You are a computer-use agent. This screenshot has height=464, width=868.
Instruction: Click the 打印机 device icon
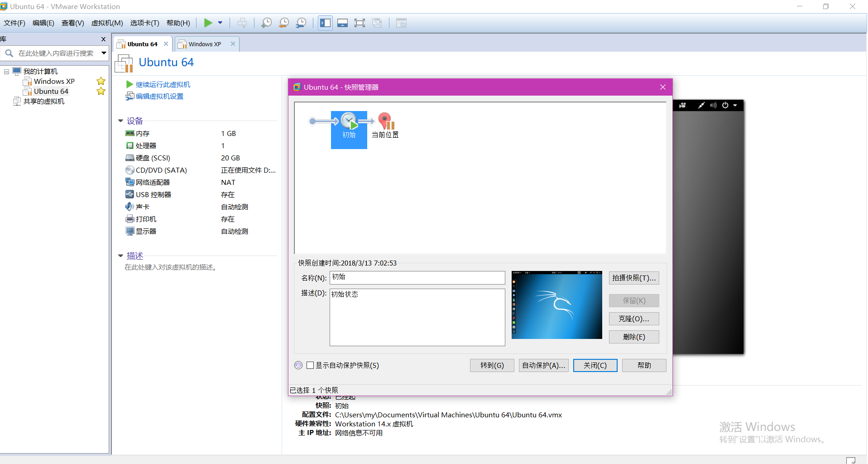pos(129,219)
